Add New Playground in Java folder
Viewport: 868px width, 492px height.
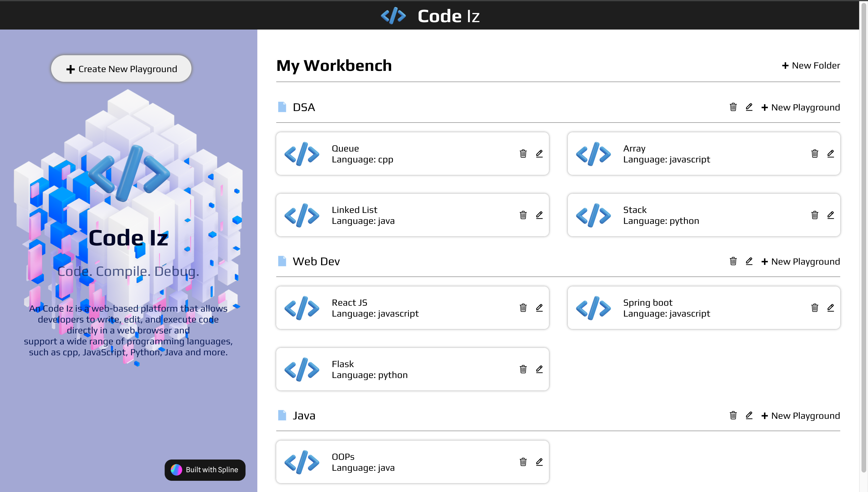pos(800,416)
